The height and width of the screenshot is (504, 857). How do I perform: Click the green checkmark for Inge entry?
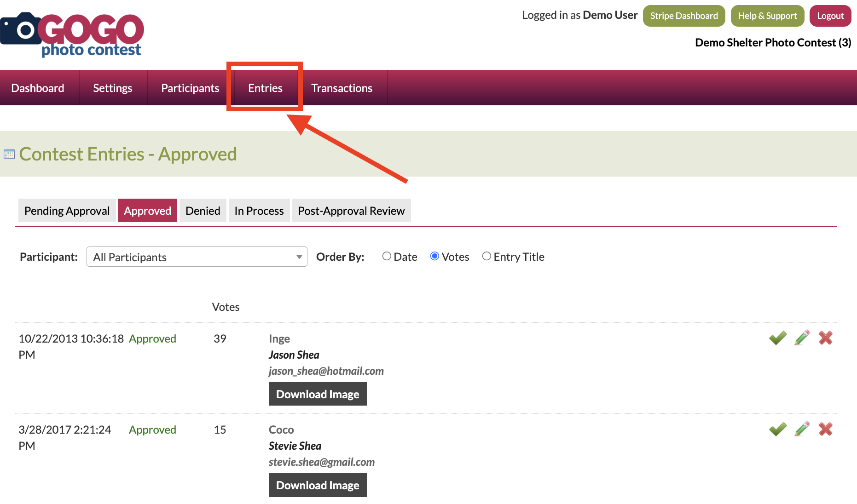pyautogui.click(x=777, y=338)
